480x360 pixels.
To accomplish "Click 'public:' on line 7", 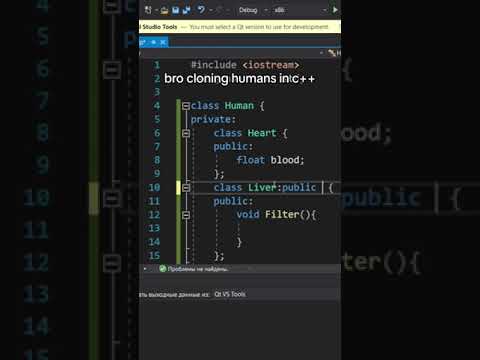I will pyautogui.click(x=233, y=147).
